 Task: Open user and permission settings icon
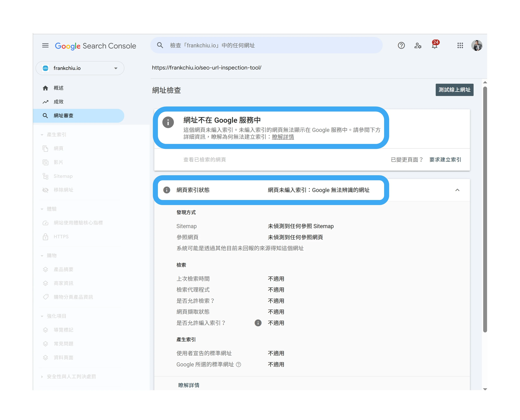[418, 46]
